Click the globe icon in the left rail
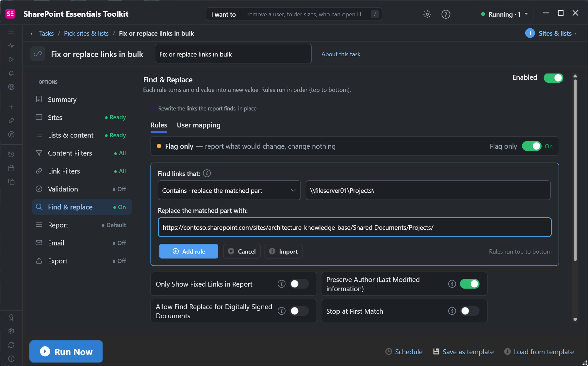Screen dimensions: 588x366 [x=11, y=87]
